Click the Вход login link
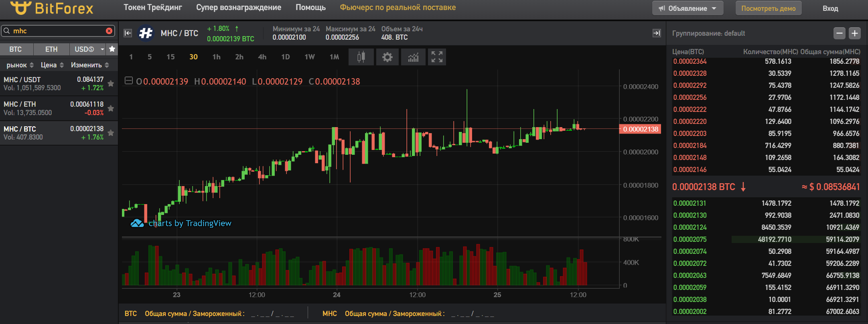868x324 pixels. [830, 8]
